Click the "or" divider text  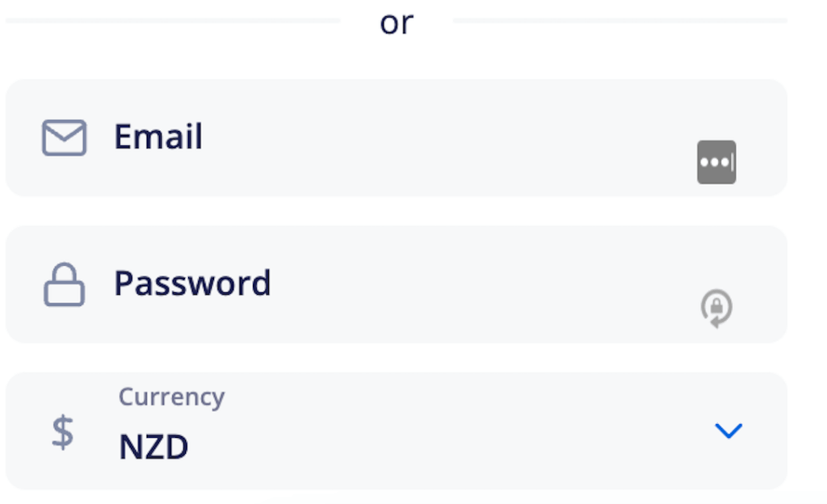tap(397, 23)
